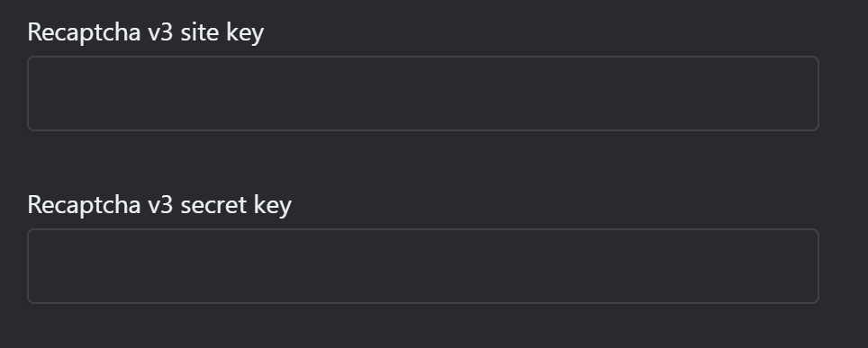Viewport: 868px width, 348px height.
Task: Select the 'Recaptcha v3 site key' label
Action: [x=146, y=32]
